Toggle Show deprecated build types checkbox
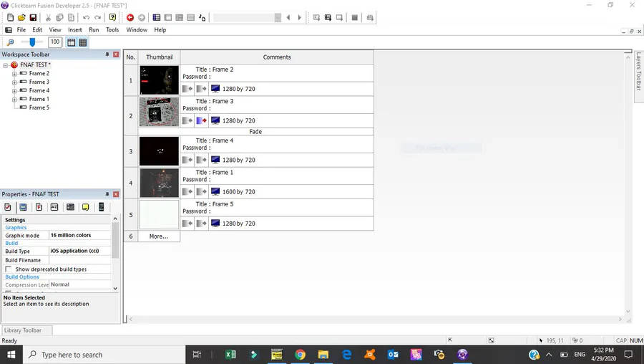The height and width of the screenshot is (364, 644). pos(8,269)
